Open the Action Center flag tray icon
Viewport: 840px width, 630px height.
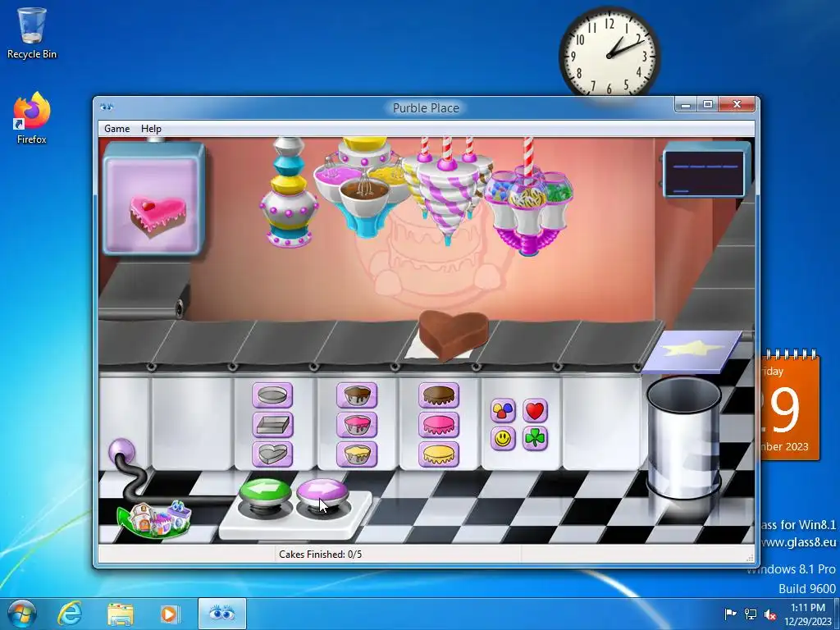point(729,614)
